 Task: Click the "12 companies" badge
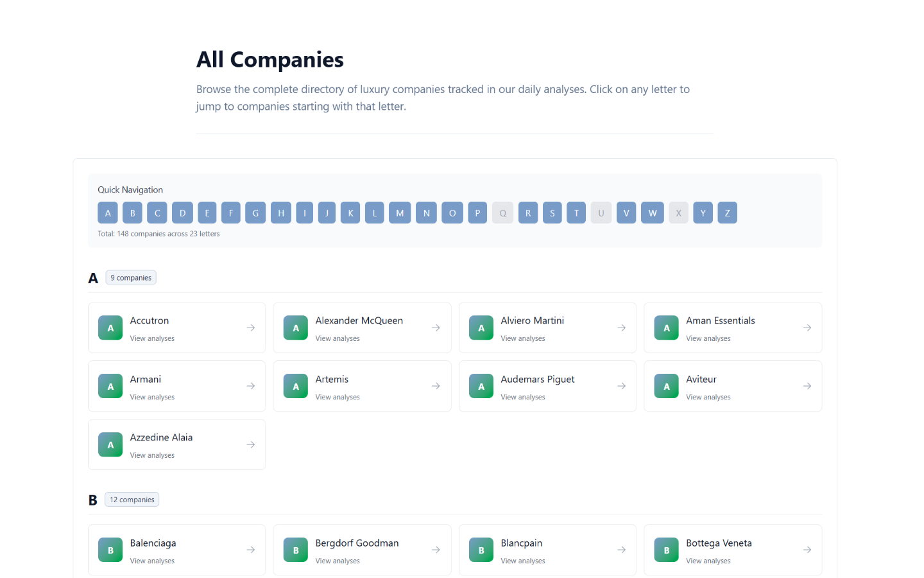point(132,500)
